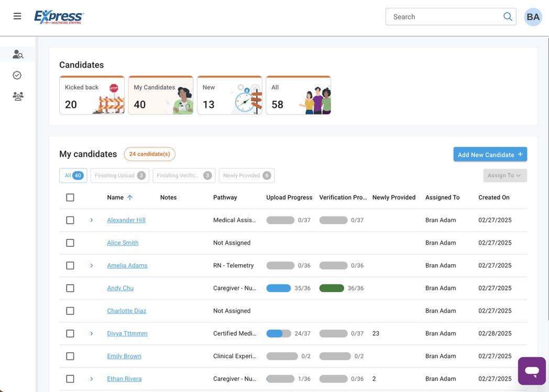Switch to Newly Provided filter tab

coord(246,176)
